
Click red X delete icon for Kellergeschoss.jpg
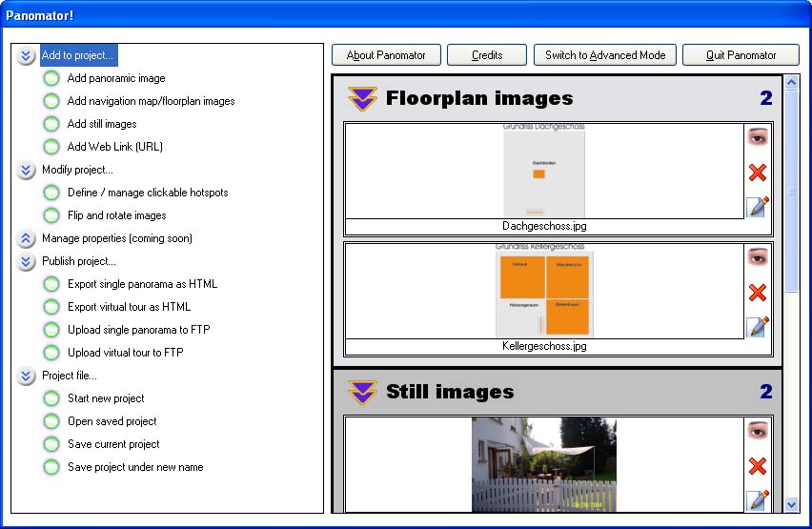[758, 293]
